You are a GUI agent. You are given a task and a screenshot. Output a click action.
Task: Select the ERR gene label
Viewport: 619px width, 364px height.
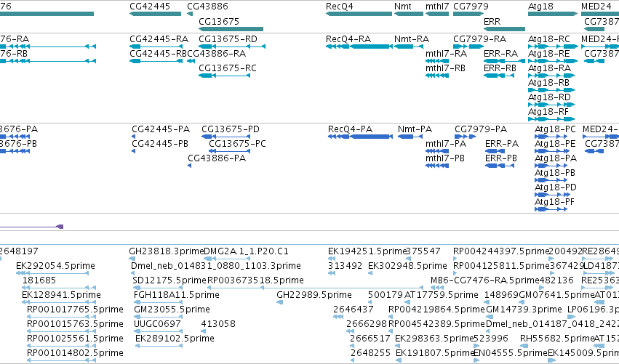[492, 22]
